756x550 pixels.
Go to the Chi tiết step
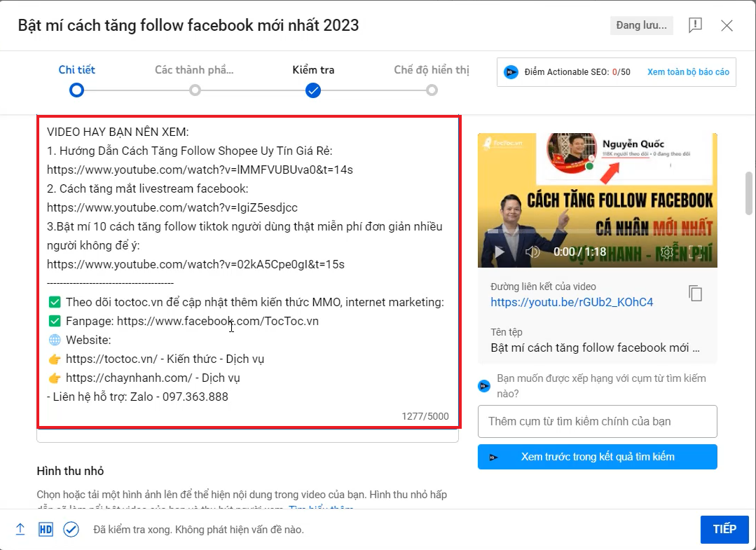pos(77,90)
